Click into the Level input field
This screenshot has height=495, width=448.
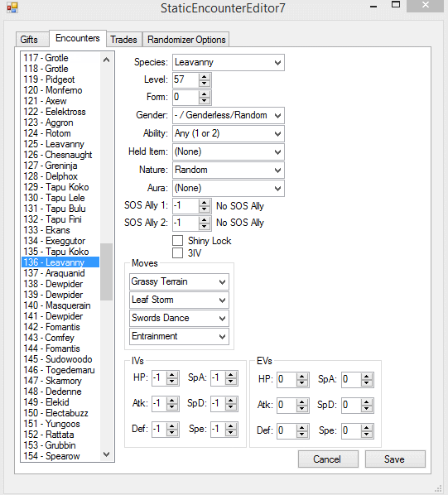pyautogui.click(x=186, y=79)
